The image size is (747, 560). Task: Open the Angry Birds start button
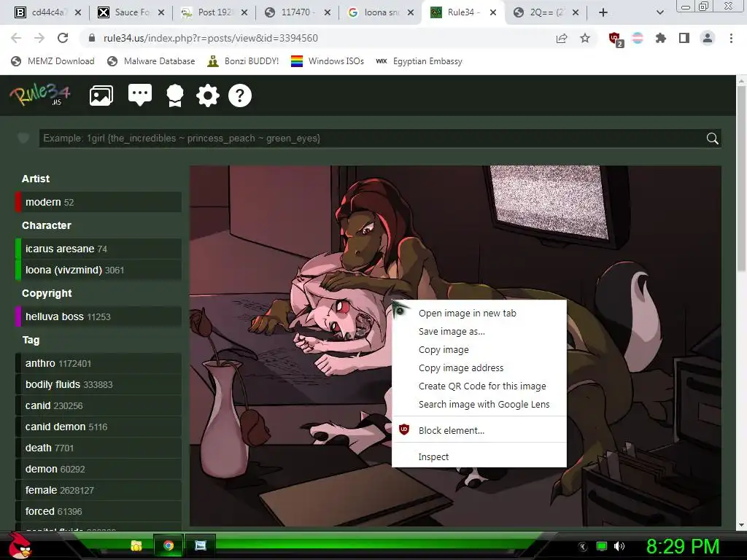(20, 545)
